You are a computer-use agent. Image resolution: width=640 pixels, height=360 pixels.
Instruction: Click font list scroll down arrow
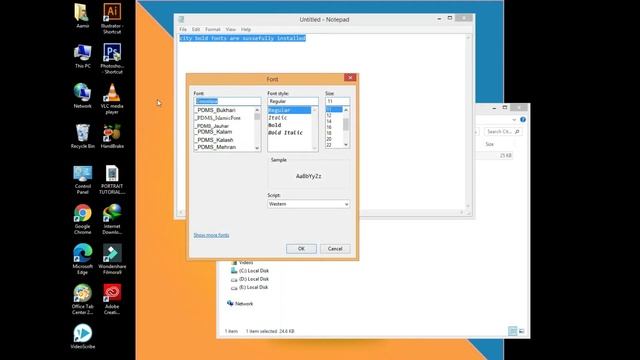click(x=257, y=148)
